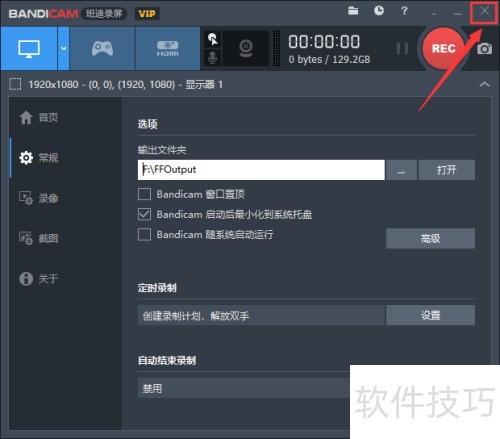Viewport: 500px width, 439px height.
Task: Click the dashed rectangle selection area icon
Action: [15, 84]
